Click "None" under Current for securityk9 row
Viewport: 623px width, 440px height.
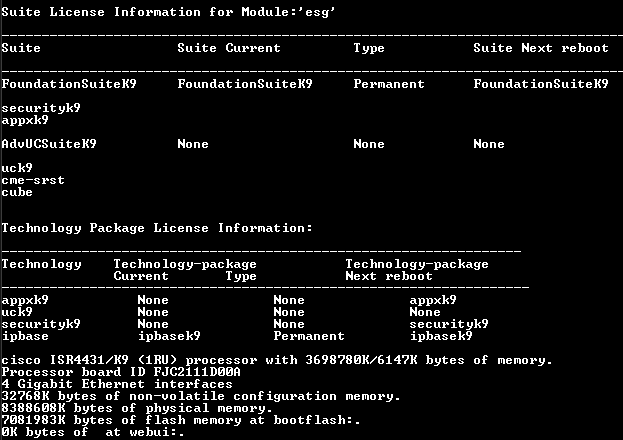pyautogui.click(x=153, y=324)
